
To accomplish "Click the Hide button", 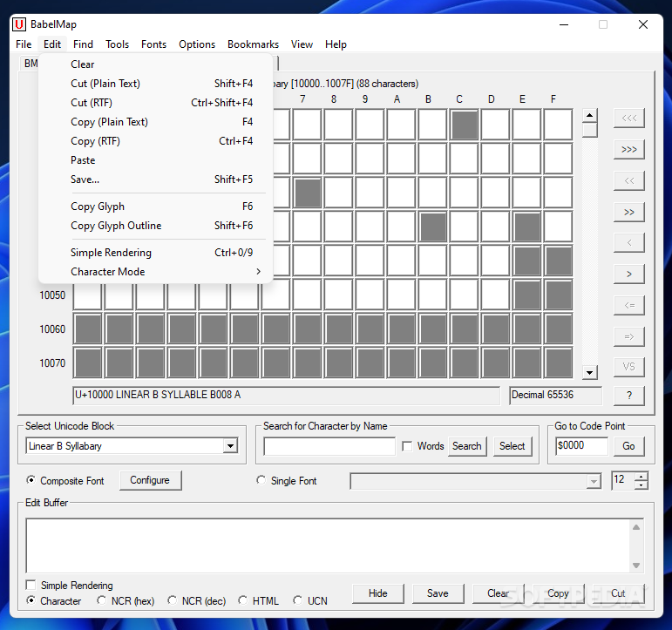I will (x=378, y=593).
